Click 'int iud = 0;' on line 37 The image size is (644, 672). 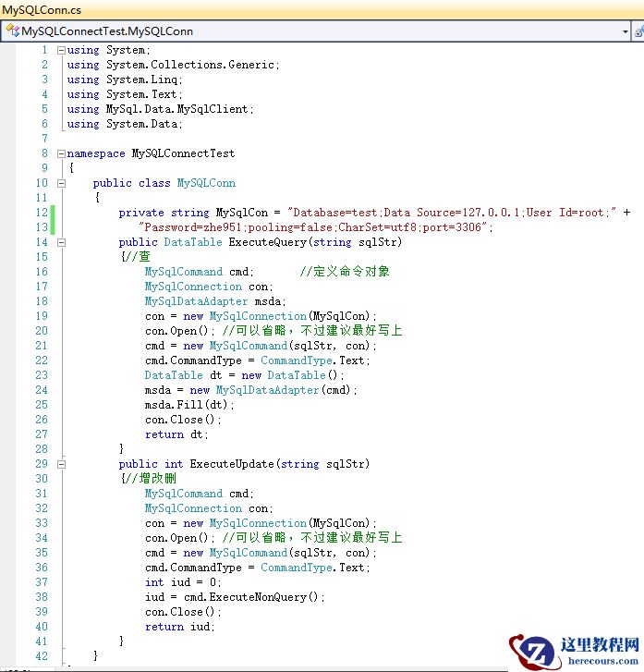pos(183,582)
